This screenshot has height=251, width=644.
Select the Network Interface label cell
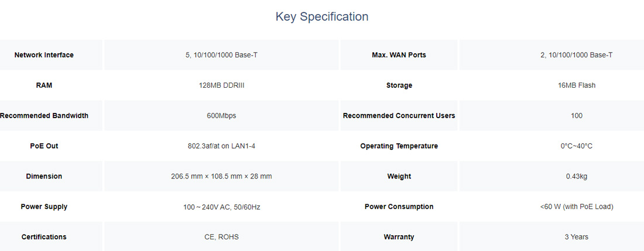(x=44, y=55)
